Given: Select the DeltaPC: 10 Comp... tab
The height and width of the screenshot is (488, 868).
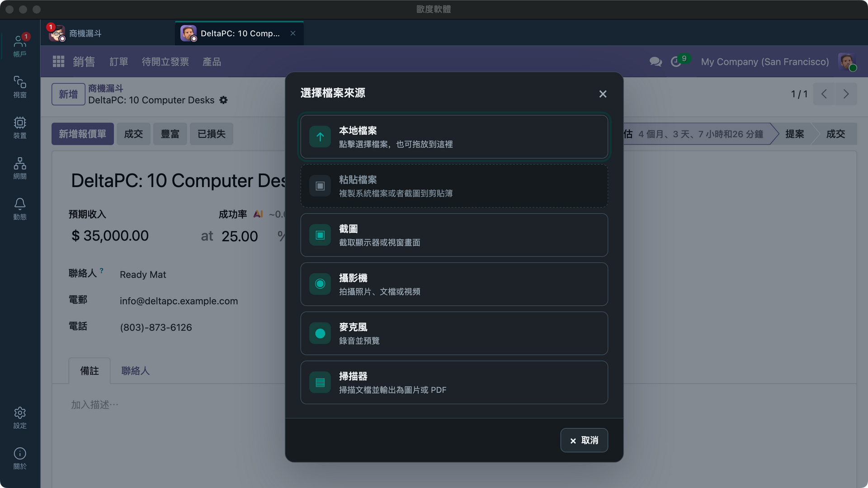Looking at the screenshot, I should (x=239, y=33).
